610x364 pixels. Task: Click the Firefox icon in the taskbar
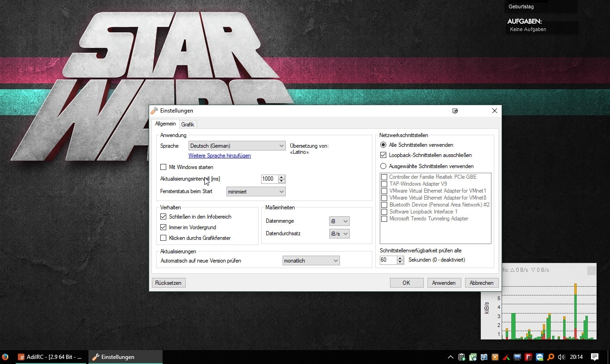(x=5, y=357)
